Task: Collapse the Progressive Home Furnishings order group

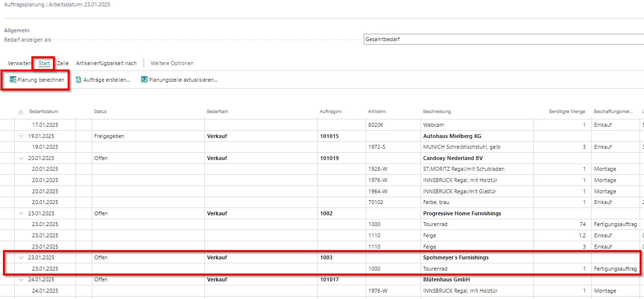Action: 21,213
